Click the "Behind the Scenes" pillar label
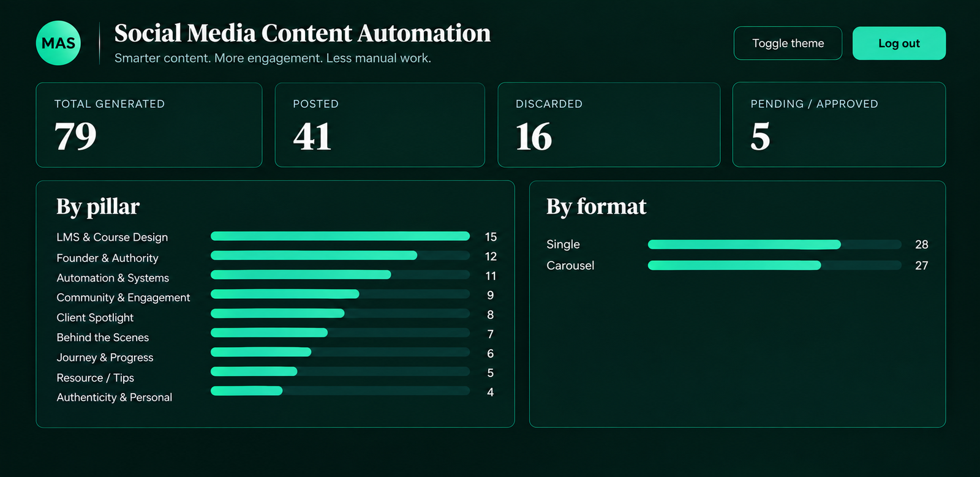 point(103,337)
